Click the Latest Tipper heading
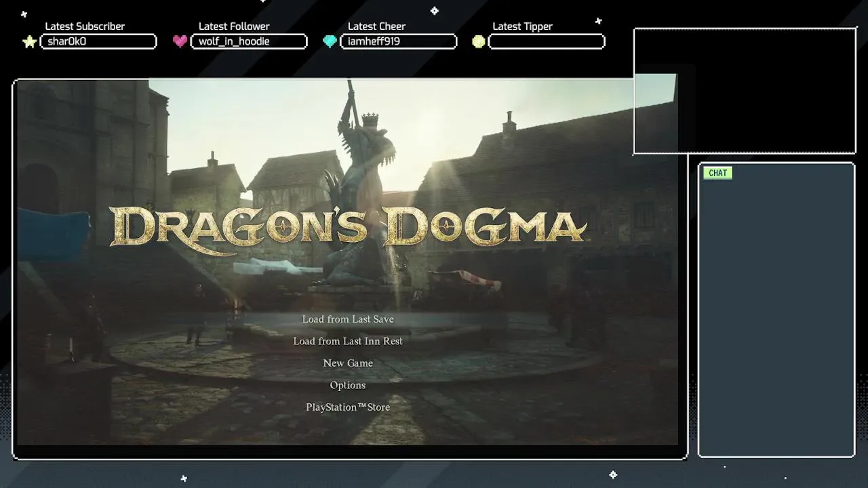The image size is (868, 488). (522, 26)
